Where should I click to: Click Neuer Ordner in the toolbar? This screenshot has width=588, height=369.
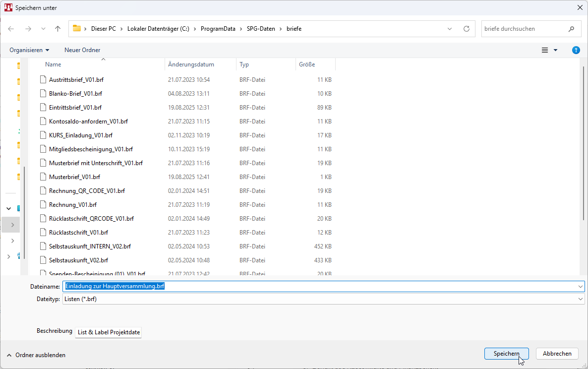pyautogui.click(x=82, y=50)
